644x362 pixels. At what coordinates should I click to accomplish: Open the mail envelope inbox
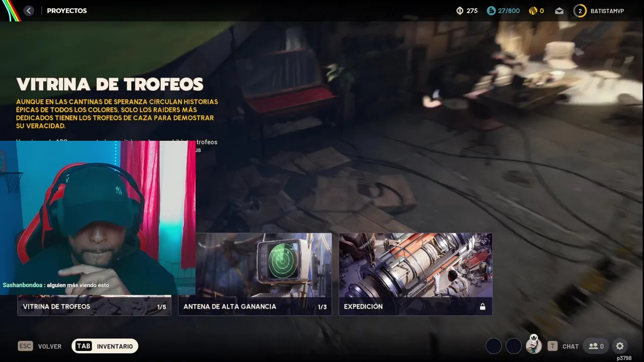(559, 11)
